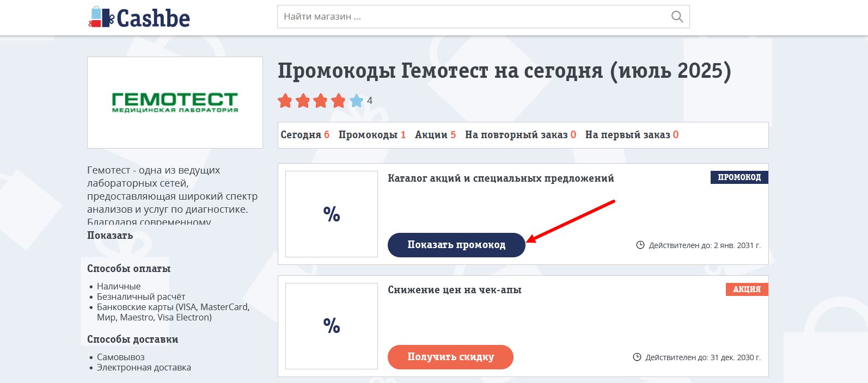This screenshot has width=868, height=383.
Task: Click the 'Самовывоз' list item
Action: tap(121, 357)
